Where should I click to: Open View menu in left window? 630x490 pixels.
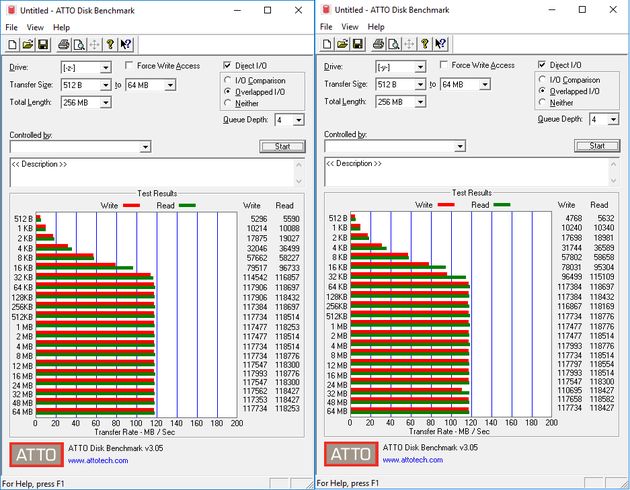tap(35, 27)
